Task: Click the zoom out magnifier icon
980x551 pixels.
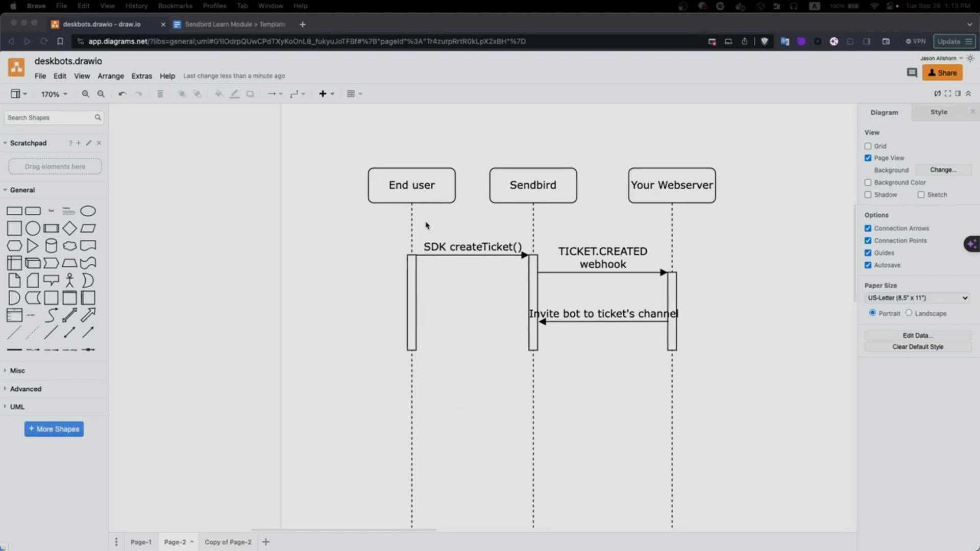Action: pyautogui.click(x=101, y=94)
